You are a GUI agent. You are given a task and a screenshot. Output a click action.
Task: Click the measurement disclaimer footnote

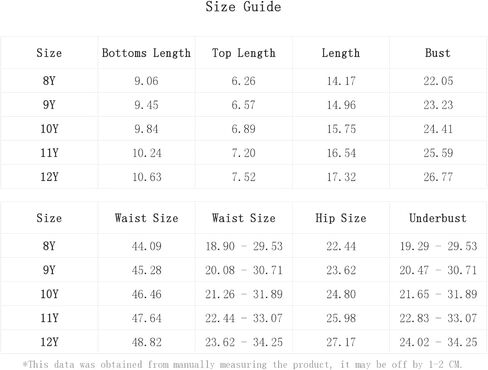[242, 364]
